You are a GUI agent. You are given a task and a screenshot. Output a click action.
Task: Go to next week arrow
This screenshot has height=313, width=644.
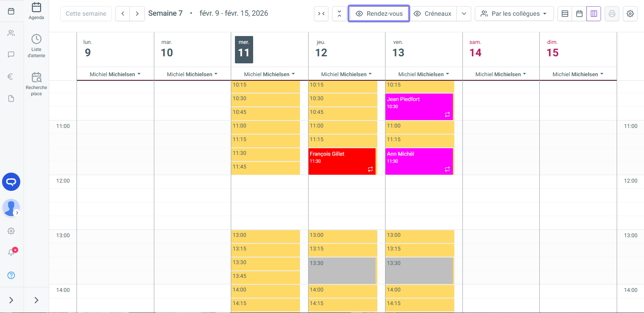(137, 14)
